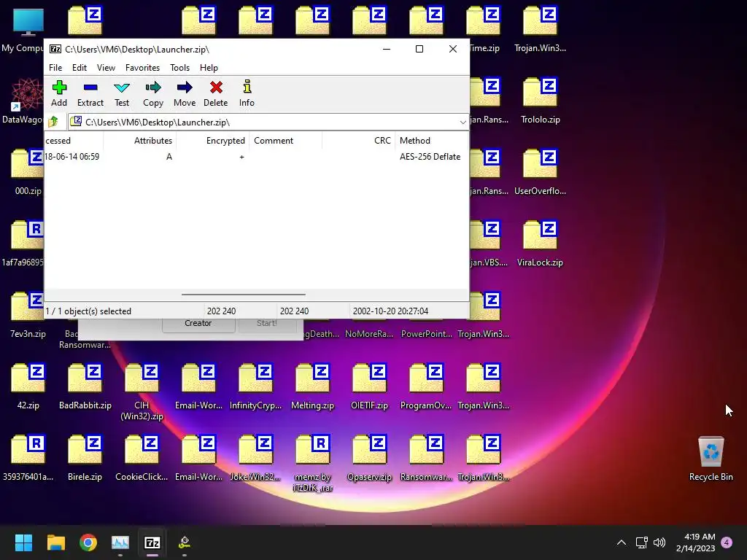Click the 18-06-14 06:59 date cell

pos(72,157)
